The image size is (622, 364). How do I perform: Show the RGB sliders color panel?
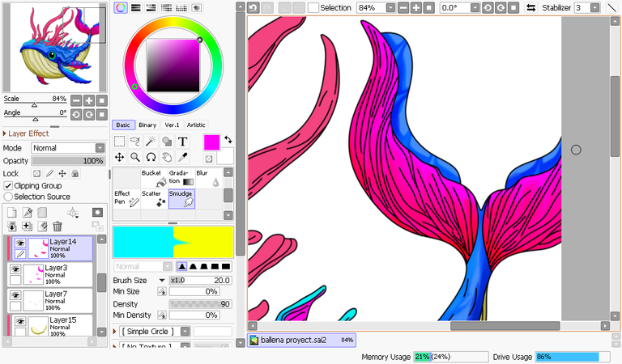[136, 7]
